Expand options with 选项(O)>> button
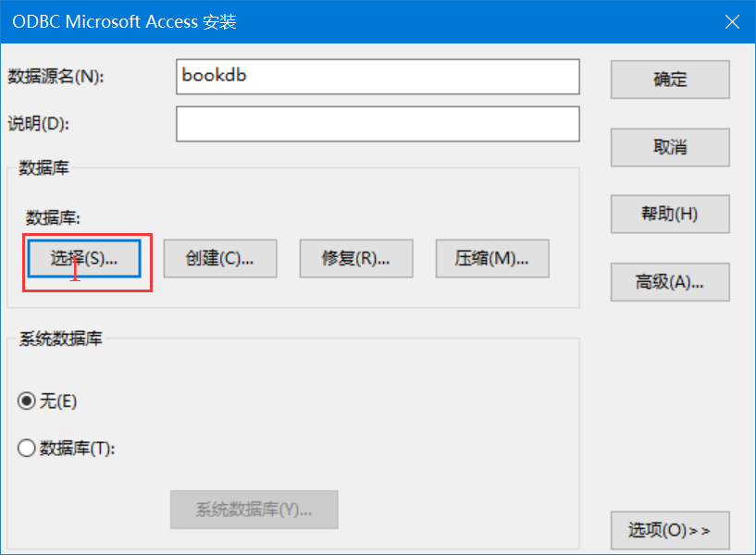Viewport: 756px width, 555px height. (670, 530)
